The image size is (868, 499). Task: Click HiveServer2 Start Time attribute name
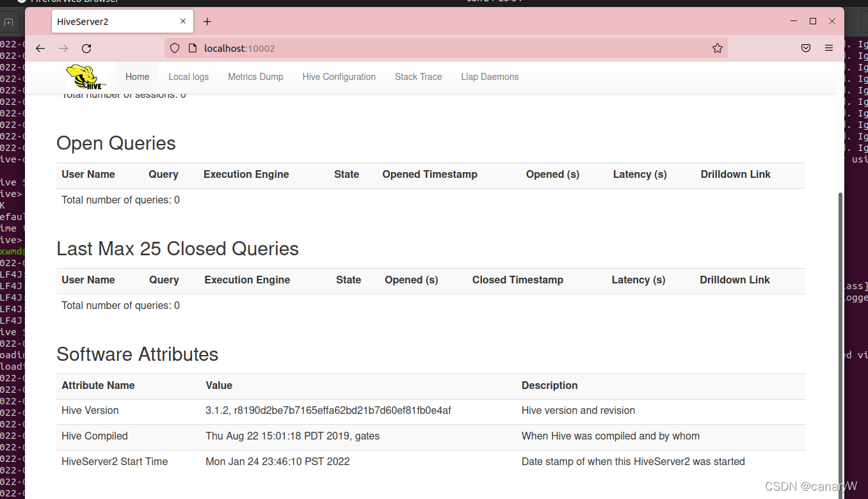coord(115,462)
